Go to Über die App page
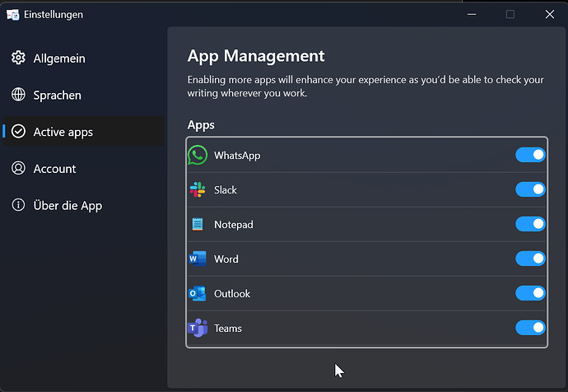Viewport: 568px width, 392px height. pyautogui.click(x=68, y=206)
